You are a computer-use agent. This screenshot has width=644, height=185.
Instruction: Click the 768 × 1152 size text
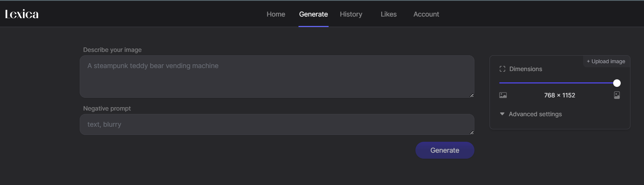(x=559, y=95)
